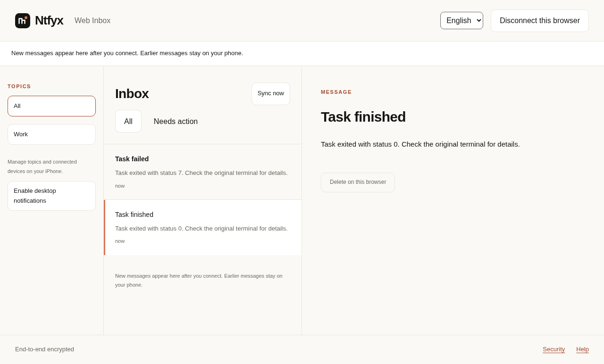Open the Task failed message

click(202, 172)
